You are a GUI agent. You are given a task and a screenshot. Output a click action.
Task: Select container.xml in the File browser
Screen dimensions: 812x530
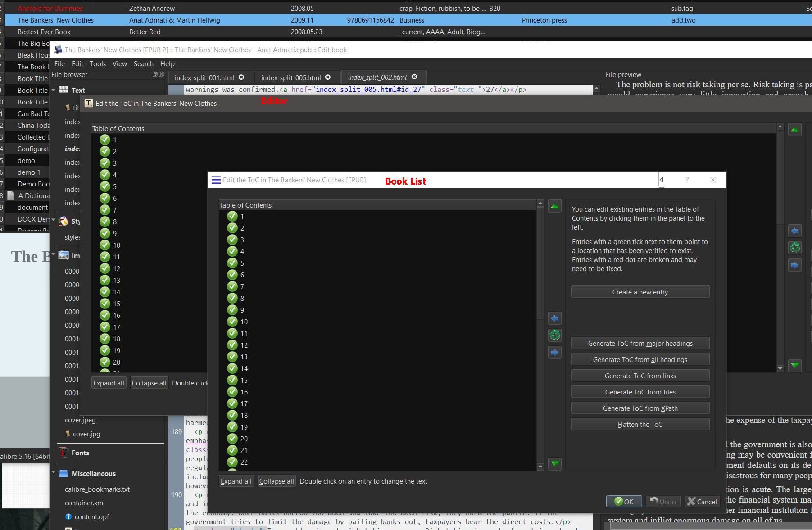85,503
